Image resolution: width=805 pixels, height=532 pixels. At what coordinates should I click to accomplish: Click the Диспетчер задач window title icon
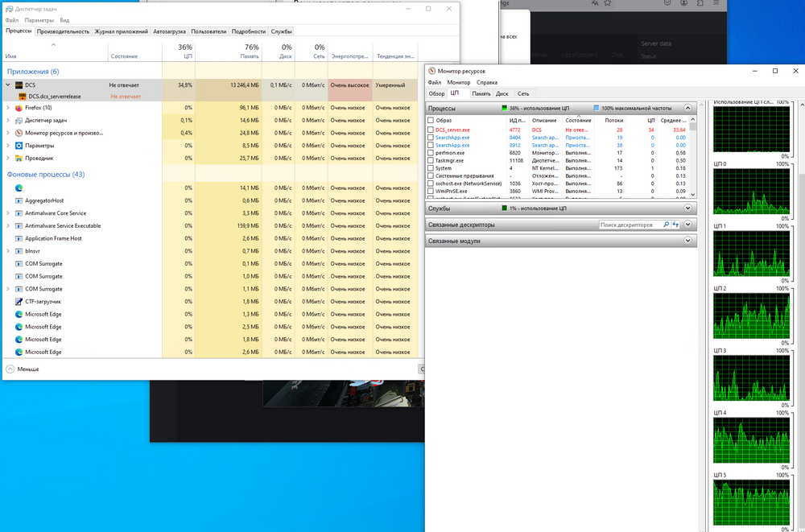coord(9,9)
